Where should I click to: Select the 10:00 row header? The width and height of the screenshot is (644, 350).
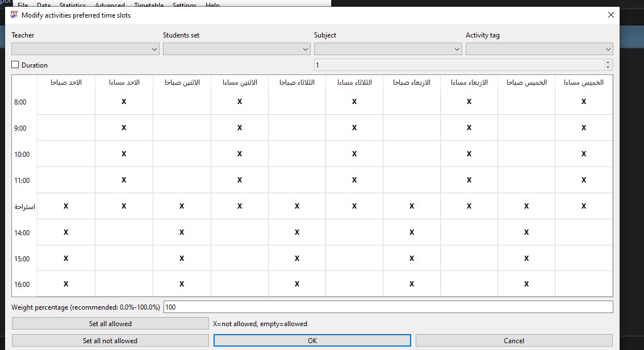tap(24, 154)
